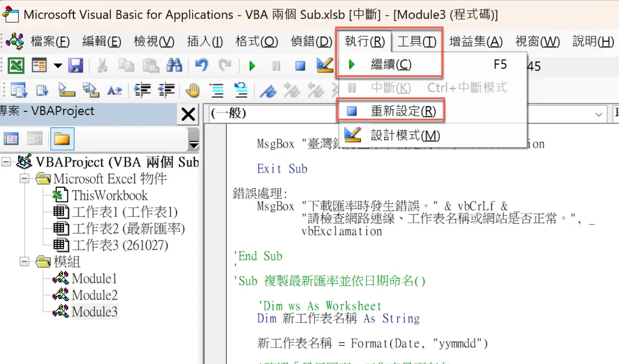The width and height of the screenshot is (619, 364).
Task: Click the Parameter Info icon
Action: (91, 90)
